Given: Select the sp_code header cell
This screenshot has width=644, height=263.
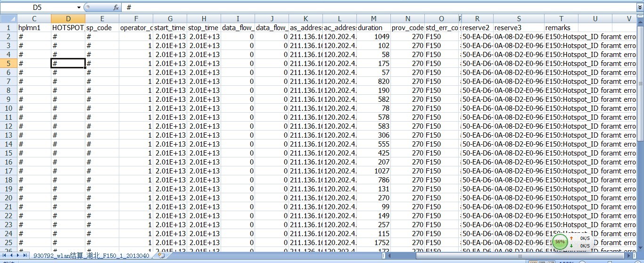Looking at the screenshot, I should (x=102, y=28).
